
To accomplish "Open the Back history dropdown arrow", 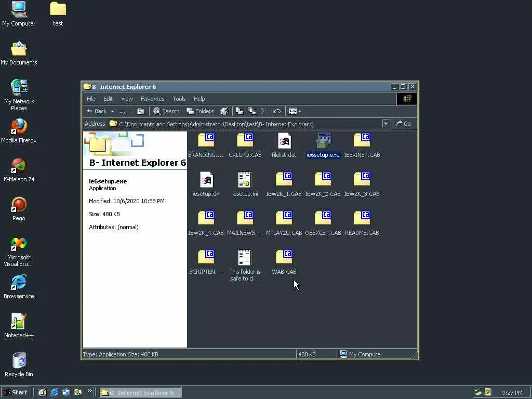I will 112,111.
